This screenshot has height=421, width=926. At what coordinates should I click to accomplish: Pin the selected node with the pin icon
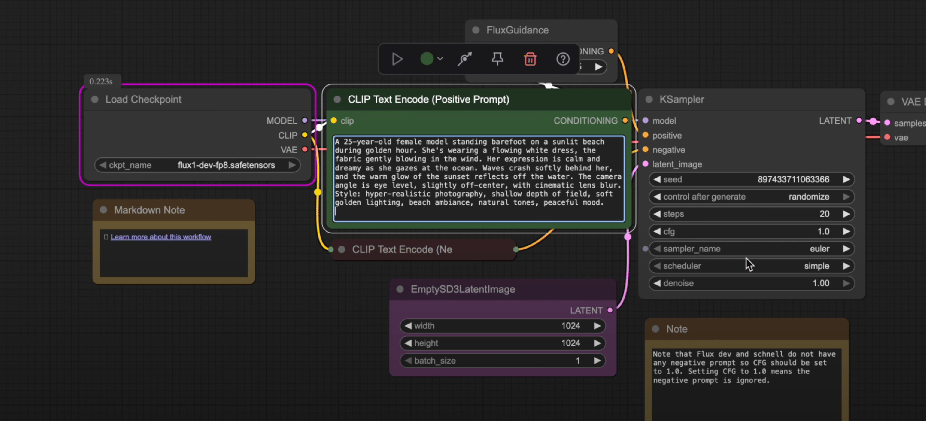click(x=498, y=59)
